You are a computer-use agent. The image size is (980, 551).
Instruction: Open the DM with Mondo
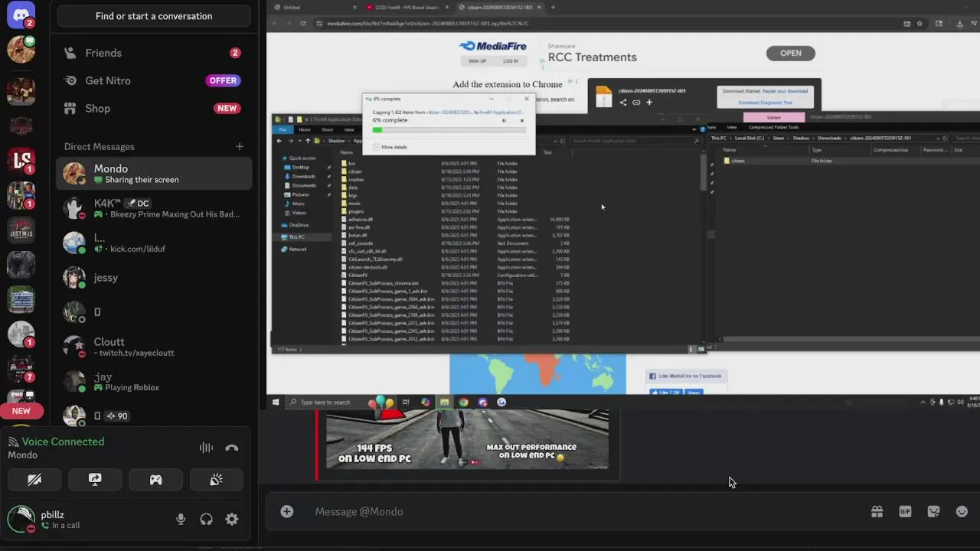point(154,174)
